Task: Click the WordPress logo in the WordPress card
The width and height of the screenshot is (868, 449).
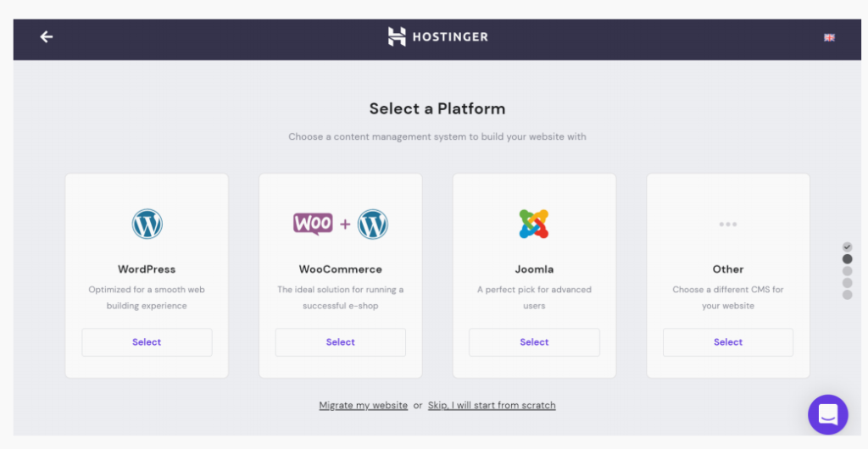Action: pos(147,224)
